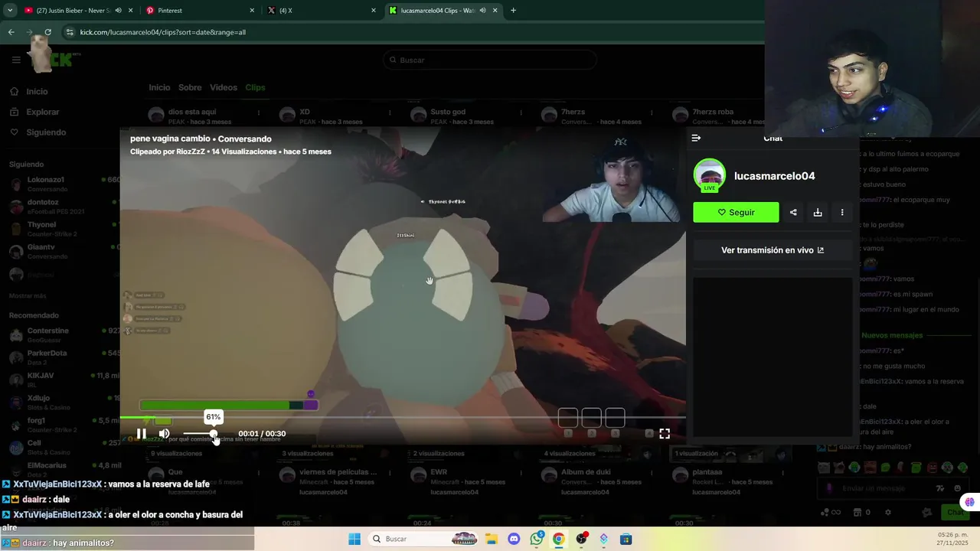
Task: View site information icon in address bar
Action: [70, 32]
